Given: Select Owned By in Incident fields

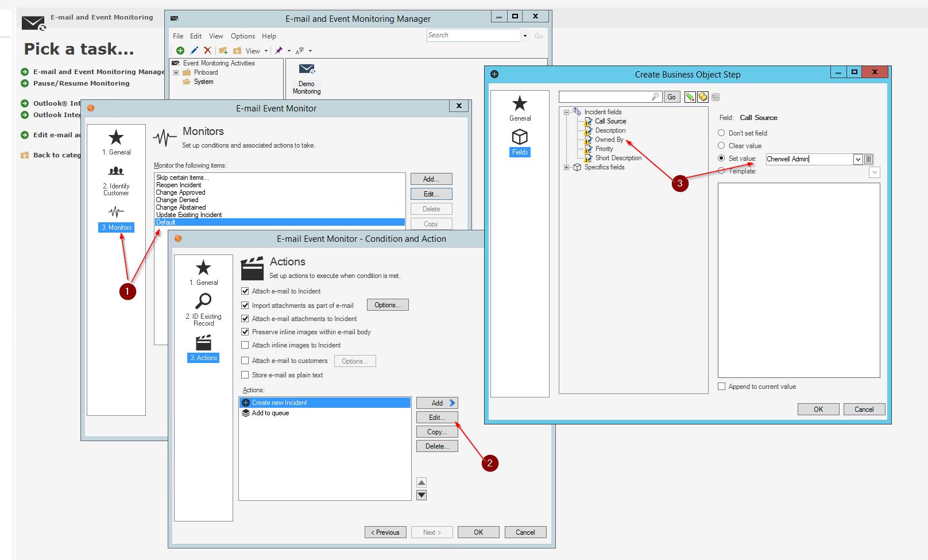Looking at the screenshot, I should 609,140.
